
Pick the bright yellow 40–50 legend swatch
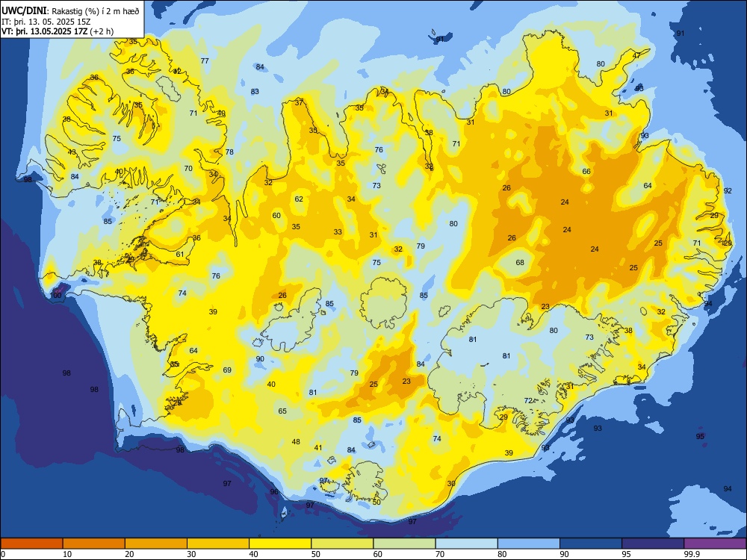[280, 544]
